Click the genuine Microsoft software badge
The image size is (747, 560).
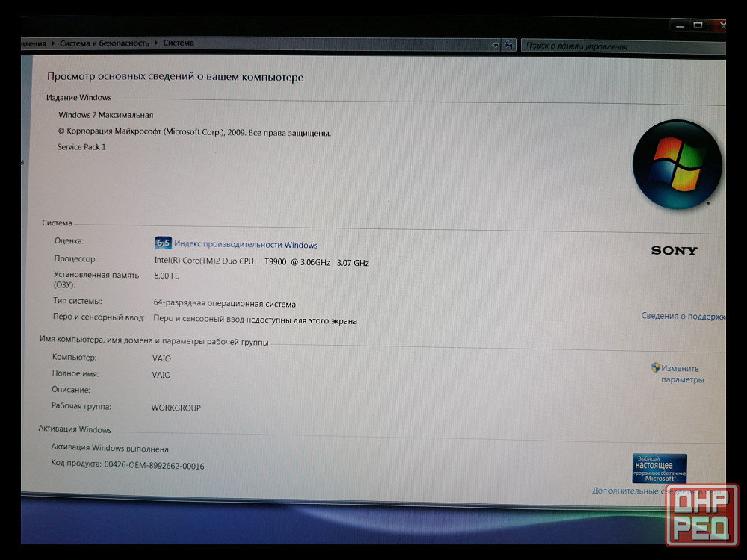tap(660, 468)
